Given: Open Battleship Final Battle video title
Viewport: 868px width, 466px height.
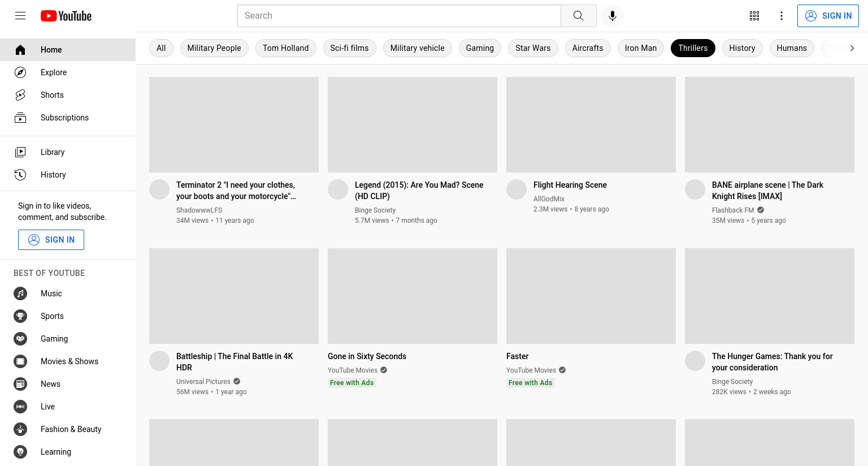Looking at the screenshot, I should (x=235, y=362).
